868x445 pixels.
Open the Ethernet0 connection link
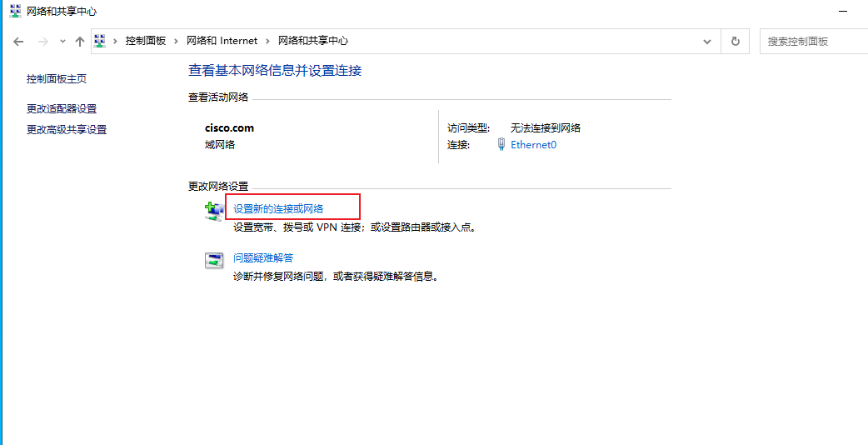point(533,145)
